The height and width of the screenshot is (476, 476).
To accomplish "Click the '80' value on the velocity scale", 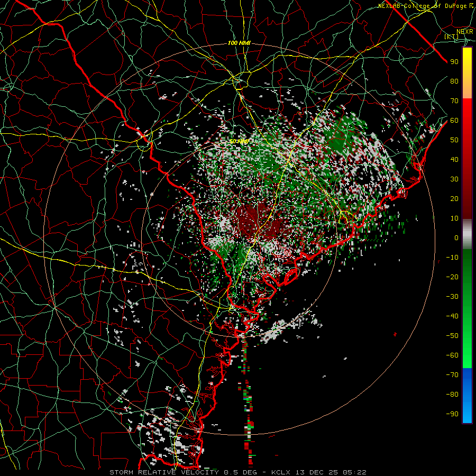I will pos(454,81).
